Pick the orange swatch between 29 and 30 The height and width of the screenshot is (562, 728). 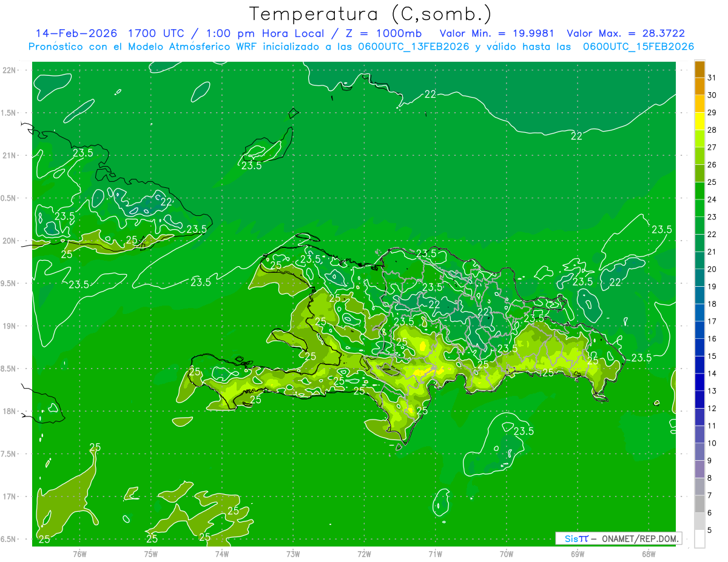point(699,104)
